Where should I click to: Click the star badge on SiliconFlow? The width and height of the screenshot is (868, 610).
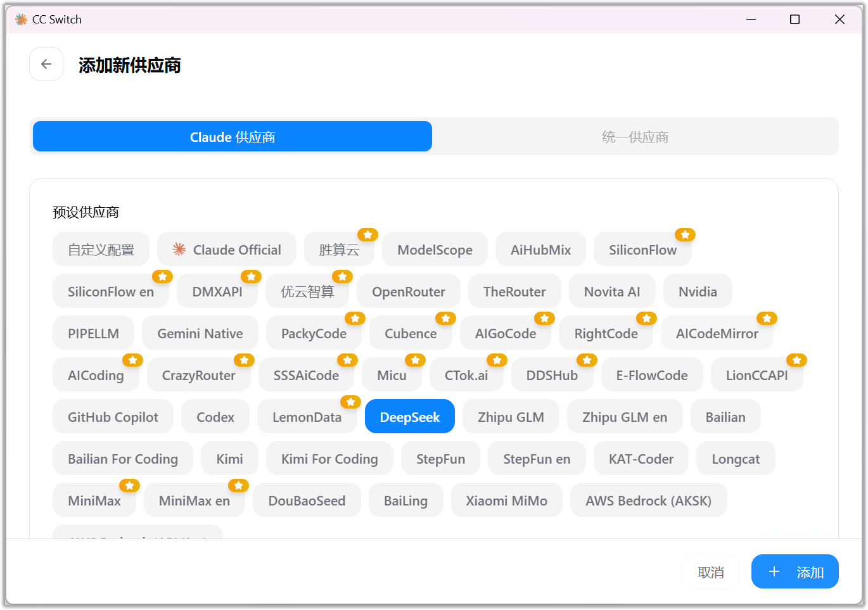tap(685, 234)
